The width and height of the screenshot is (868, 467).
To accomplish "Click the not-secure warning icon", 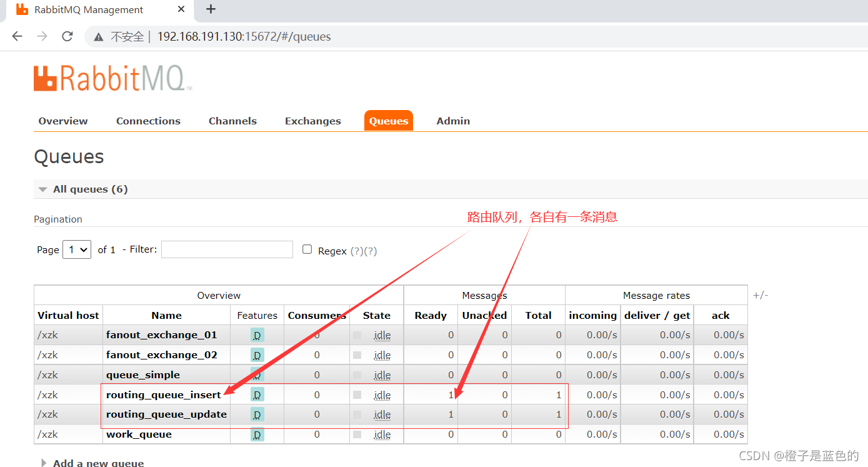I will 99,37.
